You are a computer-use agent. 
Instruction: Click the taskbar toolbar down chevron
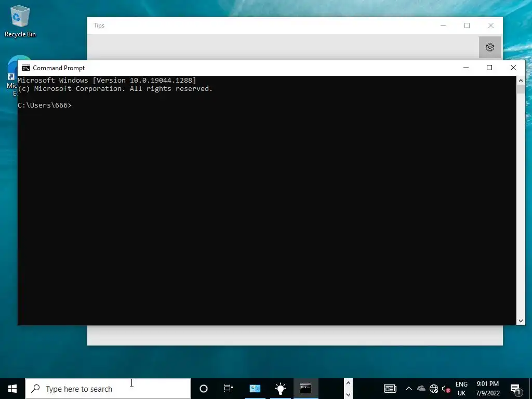[x=348, y=394]
